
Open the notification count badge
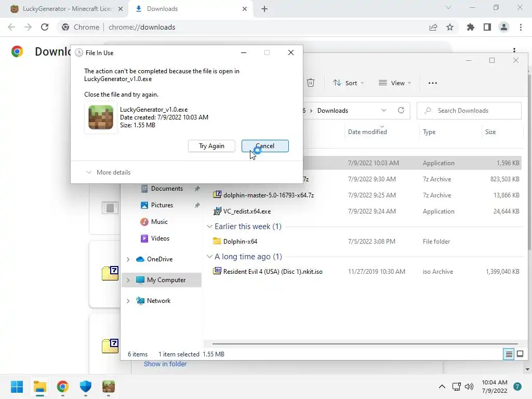[517, 387]
